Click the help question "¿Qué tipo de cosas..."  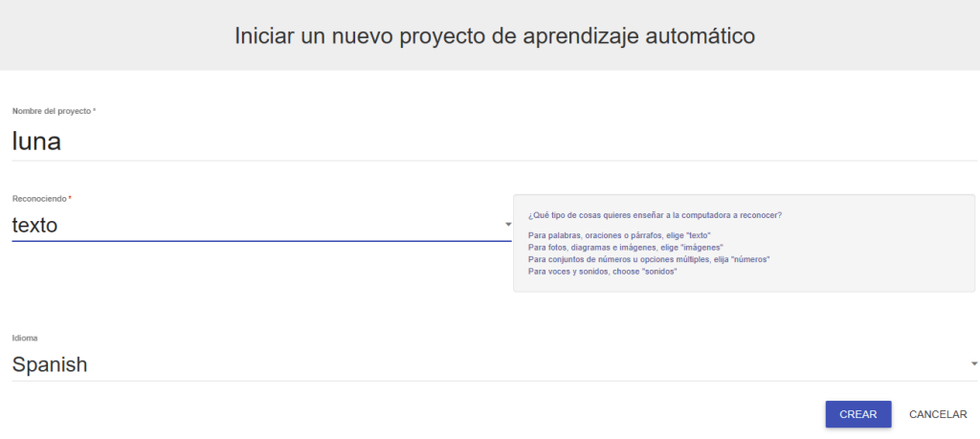[x=654, y=215]
